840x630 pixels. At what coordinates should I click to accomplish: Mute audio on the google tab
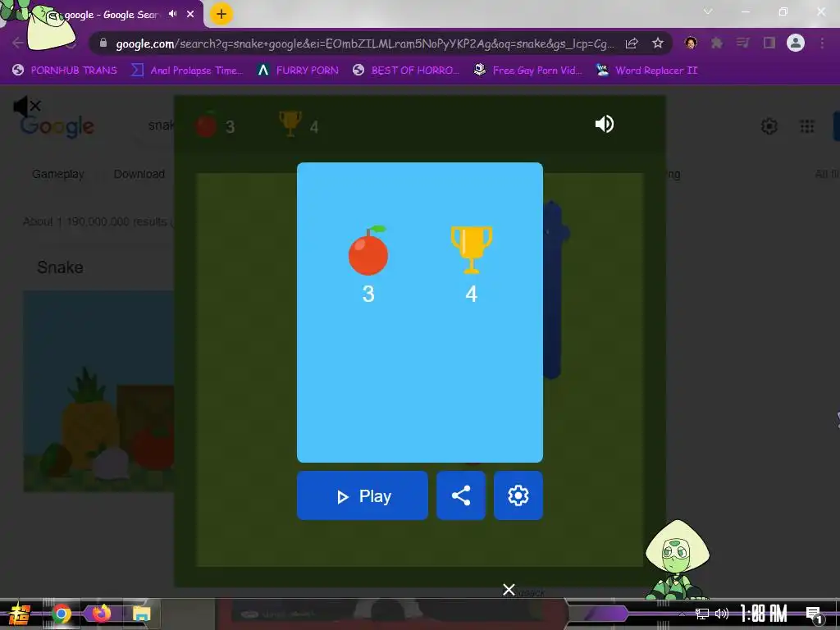172,14
